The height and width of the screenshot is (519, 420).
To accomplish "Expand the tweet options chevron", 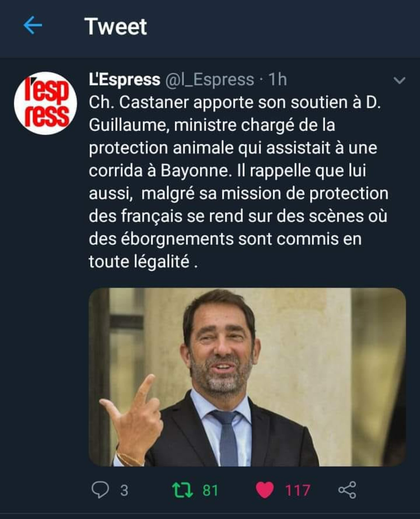I will click(x=399, y=80).
